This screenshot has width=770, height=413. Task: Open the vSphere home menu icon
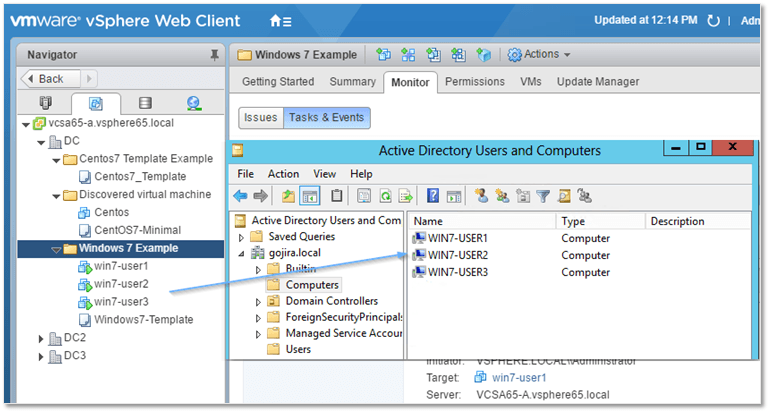(x=280, y=21)
